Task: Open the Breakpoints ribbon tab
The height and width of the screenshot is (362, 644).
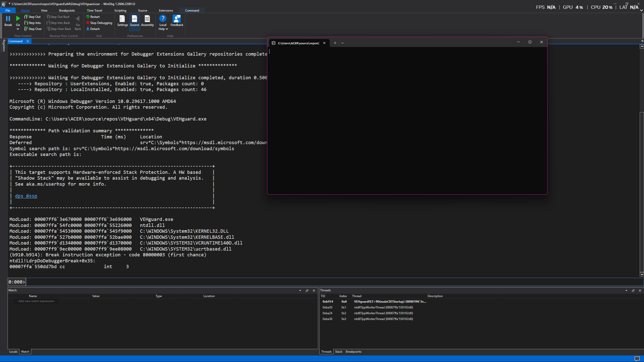Action: pyautogui.click(x=67, y=11)
